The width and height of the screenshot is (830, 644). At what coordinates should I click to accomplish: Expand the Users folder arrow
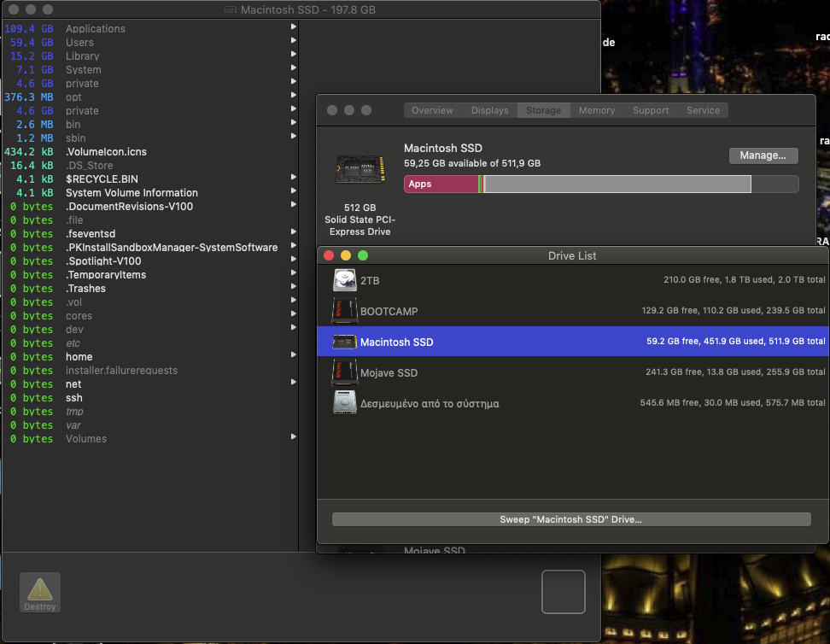click(293, 41)
